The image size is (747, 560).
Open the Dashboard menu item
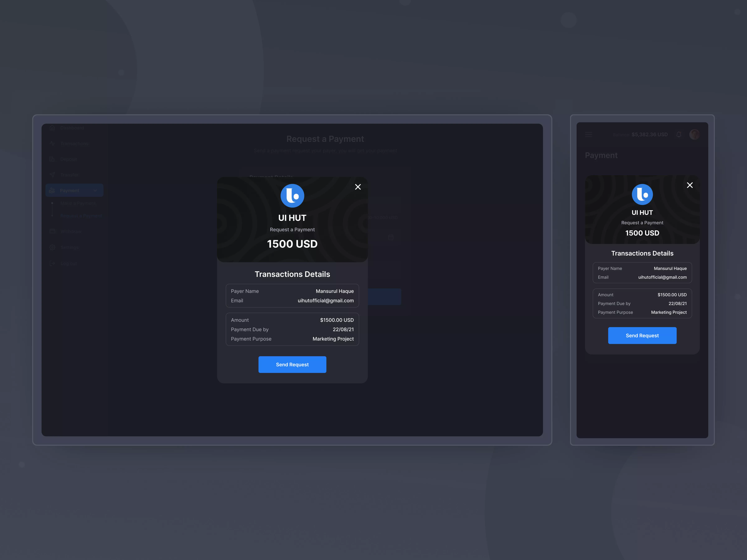tap(72, 128)
